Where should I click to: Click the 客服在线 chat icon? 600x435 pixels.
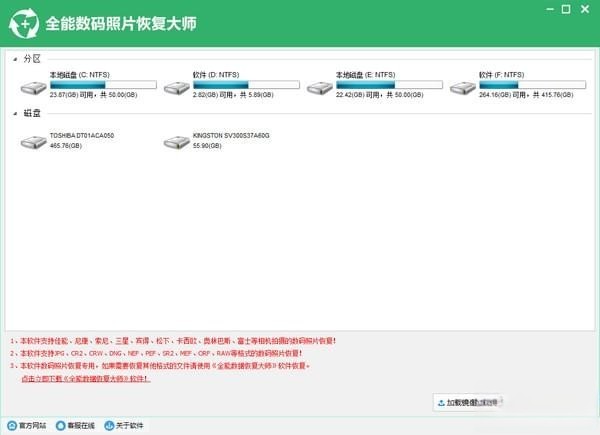click(60, 425)
